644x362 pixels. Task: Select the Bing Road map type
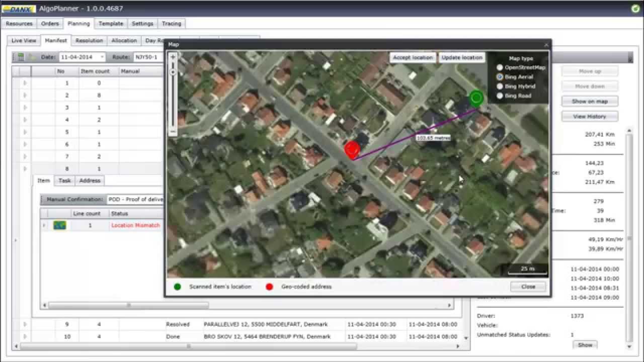pos(500,96)
